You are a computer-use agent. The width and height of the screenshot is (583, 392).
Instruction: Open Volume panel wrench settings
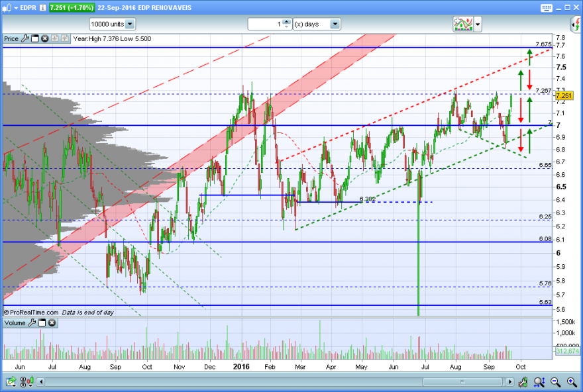[32, 322]
